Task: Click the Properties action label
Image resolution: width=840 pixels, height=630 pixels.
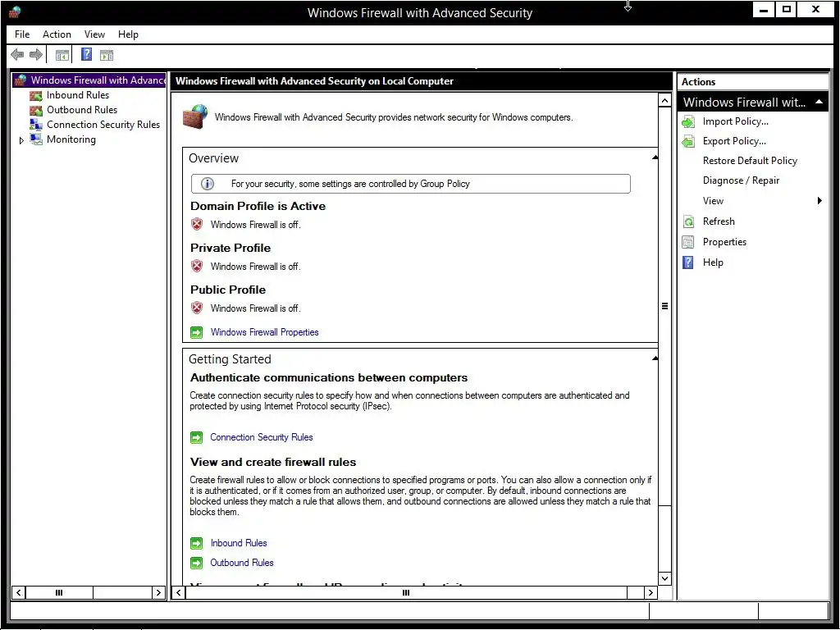Action: point(724,242)
